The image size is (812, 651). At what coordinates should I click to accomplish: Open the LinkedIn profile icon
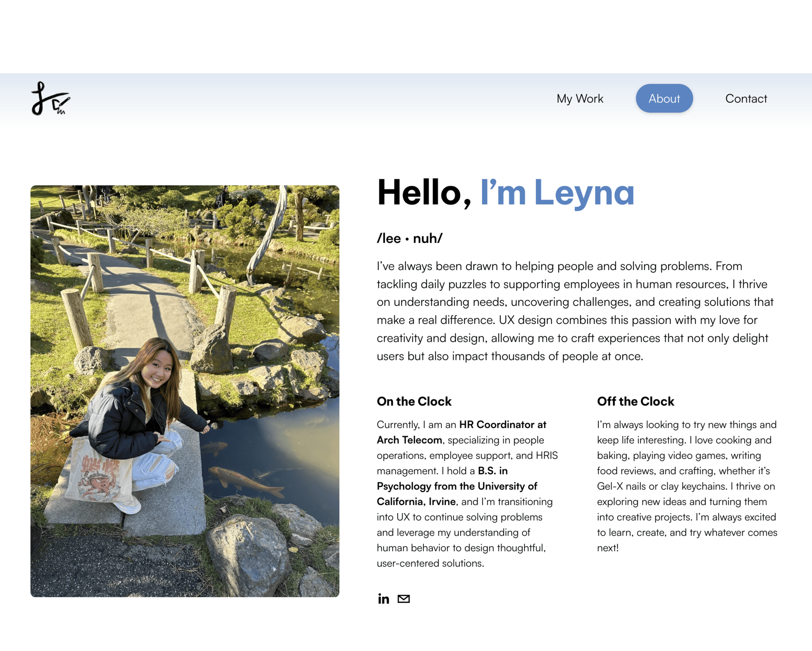click(383, 599)
